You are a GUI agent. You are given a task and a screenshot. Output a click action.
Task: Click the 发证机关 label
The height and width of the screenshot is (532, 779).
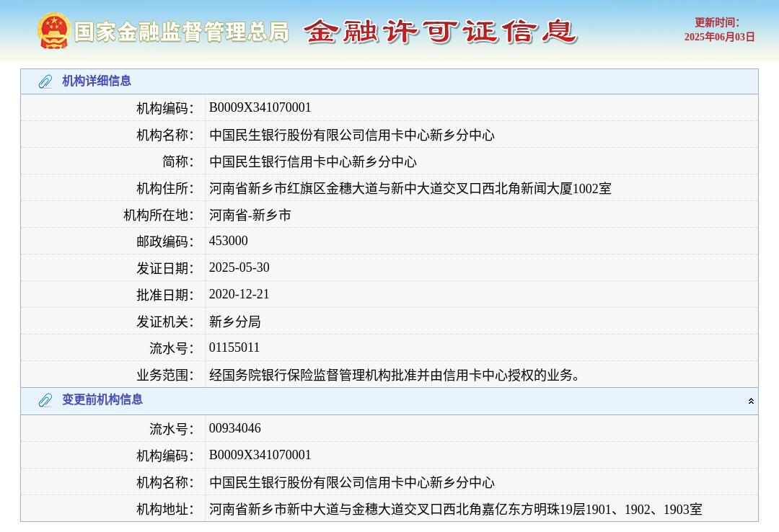165,322
